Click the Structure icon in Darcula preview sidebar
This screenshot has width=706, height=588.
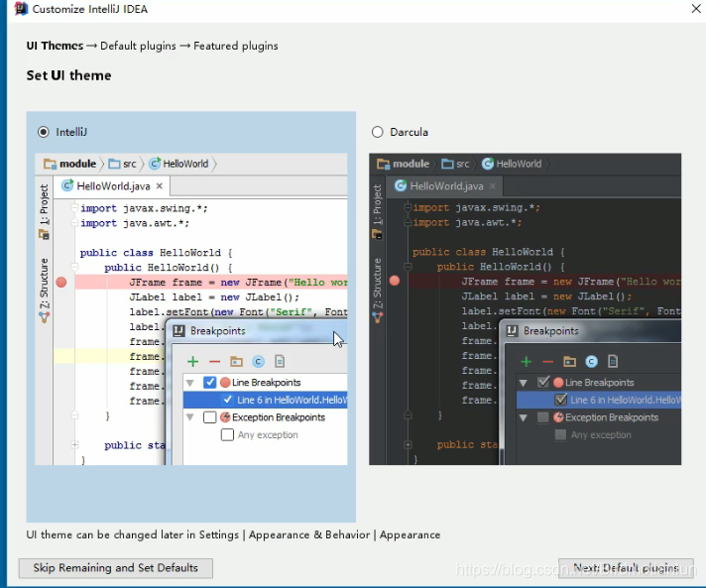(378, 317)
